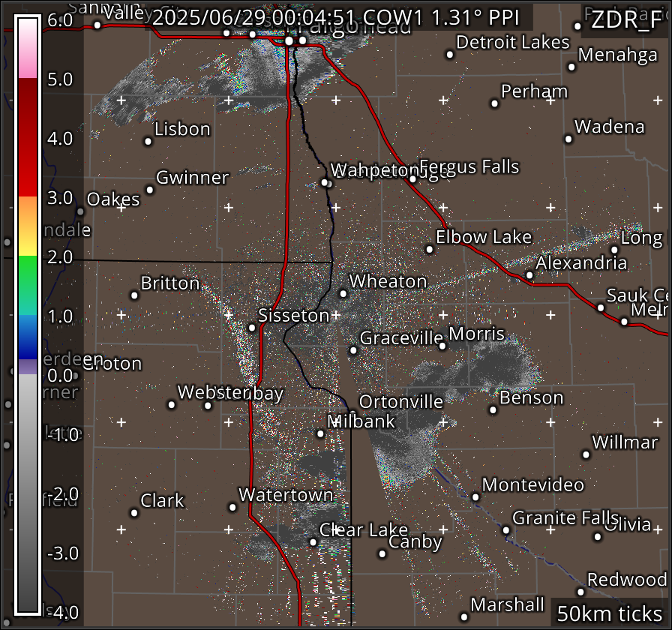Click the 50km ticks scale label
This screenshot has height=630, width=672.
pos(608,613)
